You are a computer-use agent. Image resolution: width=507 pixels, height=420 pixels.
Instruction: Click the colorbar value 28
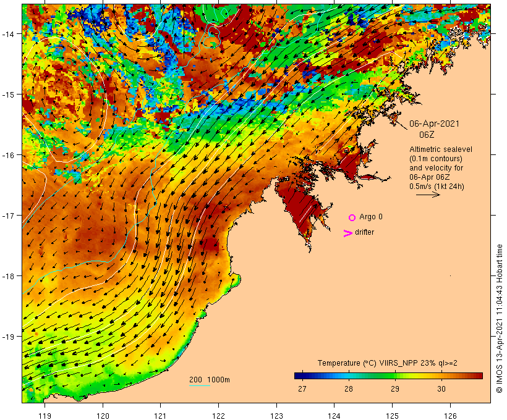point(349,389)
